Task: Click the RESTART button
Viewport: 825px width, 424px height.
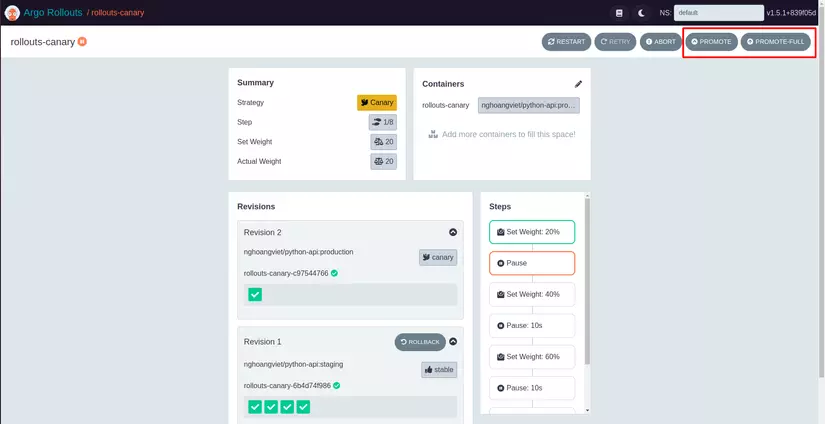Action: 566,42
